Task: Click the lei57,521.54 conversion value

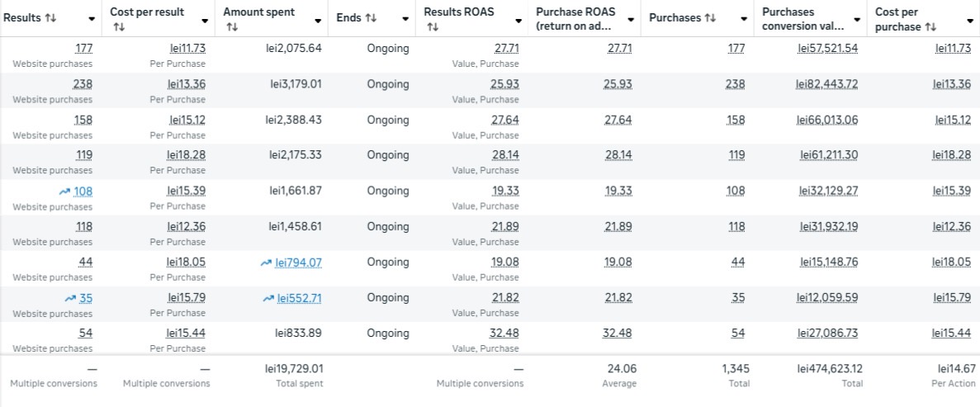Action: 827,49
